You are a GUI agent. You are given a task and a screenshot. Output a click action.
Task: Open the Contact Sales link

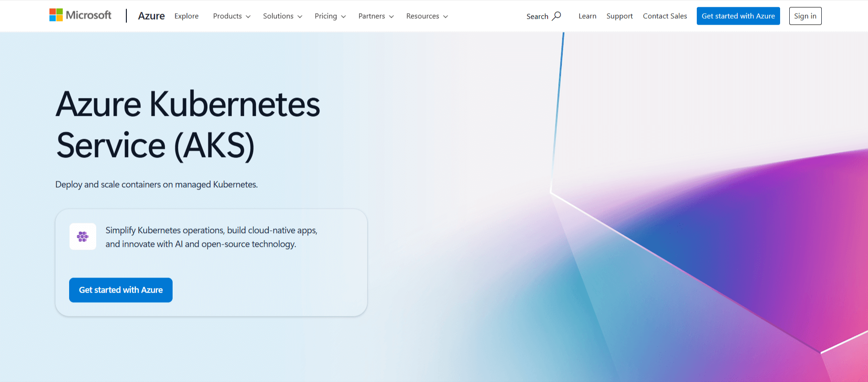pos(665,16)
